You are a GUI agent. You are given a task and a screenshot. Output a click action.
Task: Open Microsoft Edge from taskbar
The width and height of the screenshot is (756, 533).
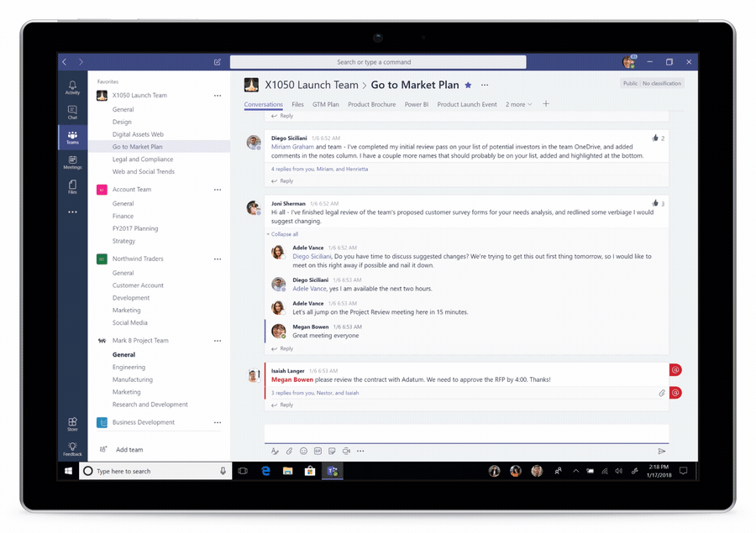pyautogui.click(x=265, y=471)
